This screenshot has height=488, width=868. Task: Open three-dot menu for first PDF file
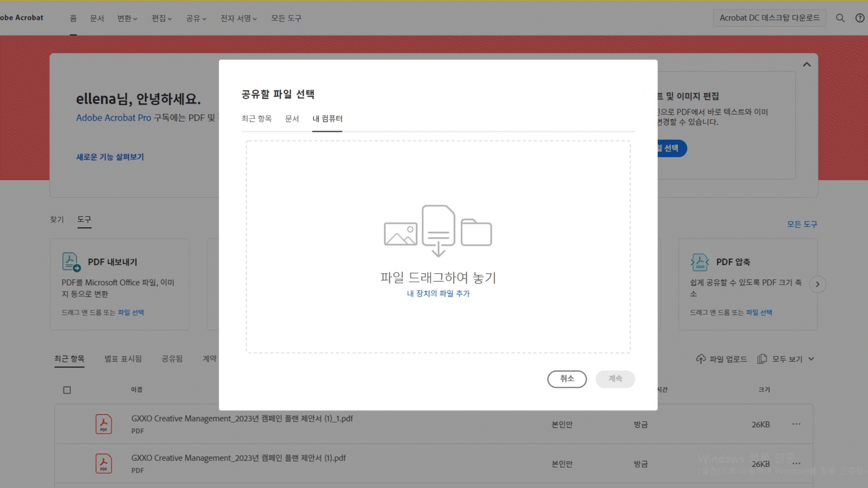[796, 424]
